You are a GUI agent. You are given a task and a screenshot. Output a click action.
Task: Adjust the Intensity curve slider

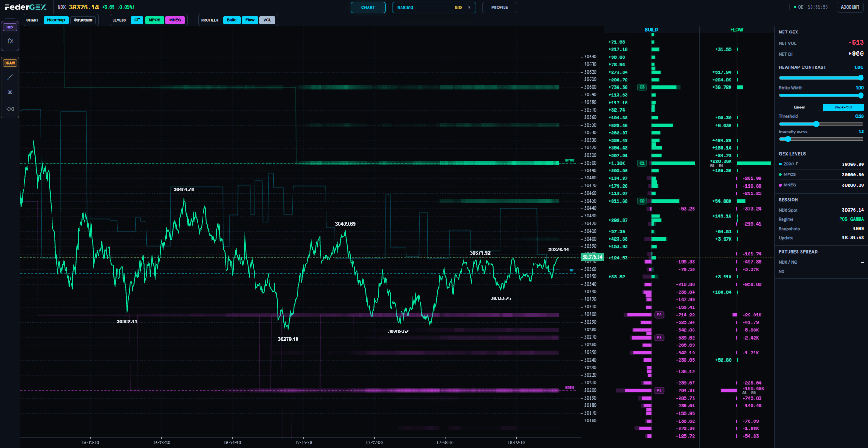(821, 139)
